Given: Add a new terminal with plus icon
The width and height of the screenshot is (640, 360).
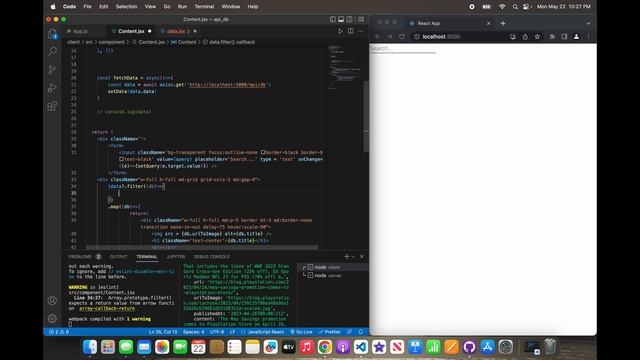Looking at the screenshot, I should tap(347, 256).
